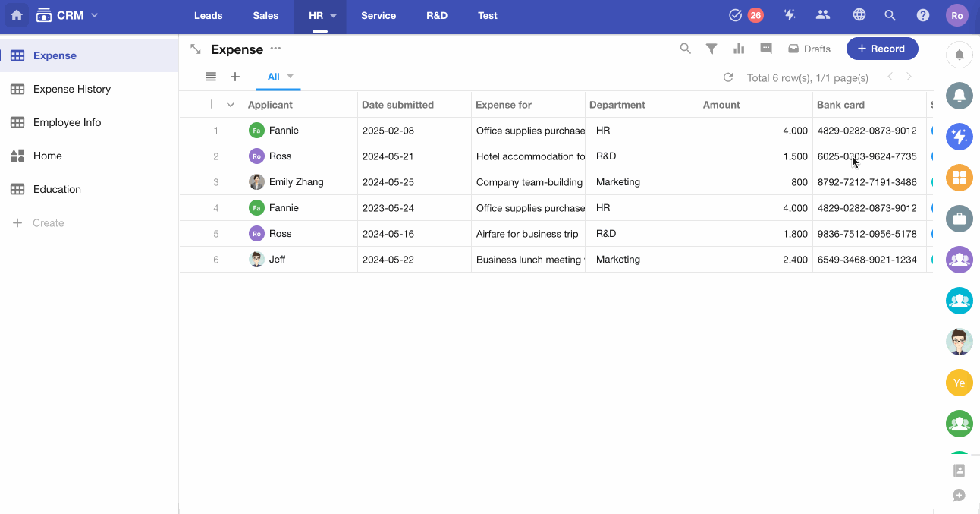This screenshot has width=980, height=514.
Task: Open the statistics chart icon
Action: (x=739, y=49)
